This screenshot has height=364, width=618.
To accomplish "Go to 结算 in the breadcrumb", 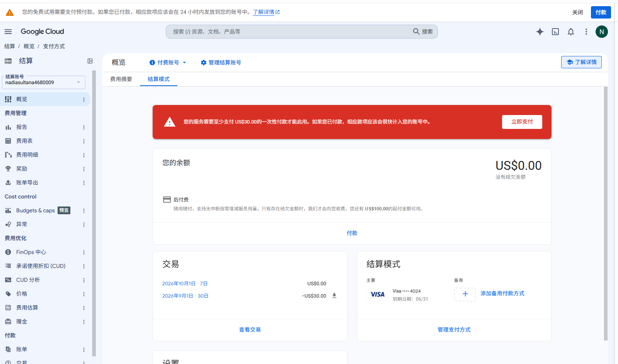I will pyautogui.click(x=10, y=46).
